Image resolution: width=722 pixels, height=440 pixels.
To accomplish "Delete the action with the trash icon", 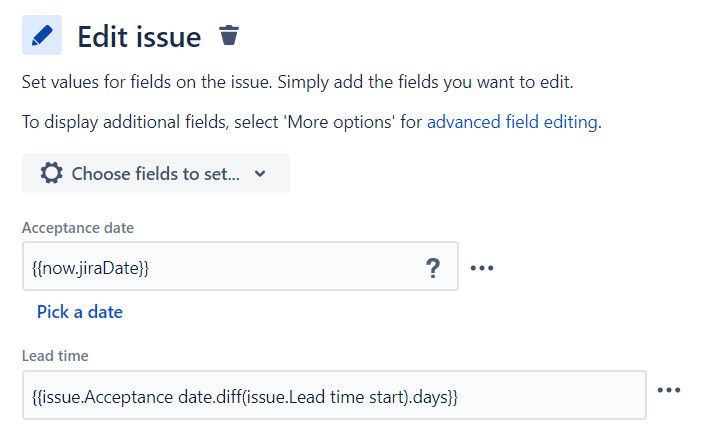I will 229,35.
